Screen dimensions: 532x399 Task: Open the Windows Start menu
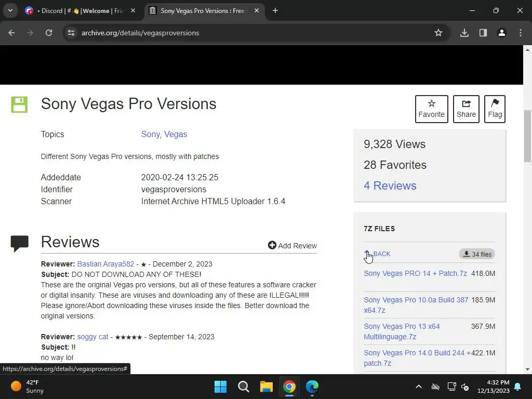220,387
